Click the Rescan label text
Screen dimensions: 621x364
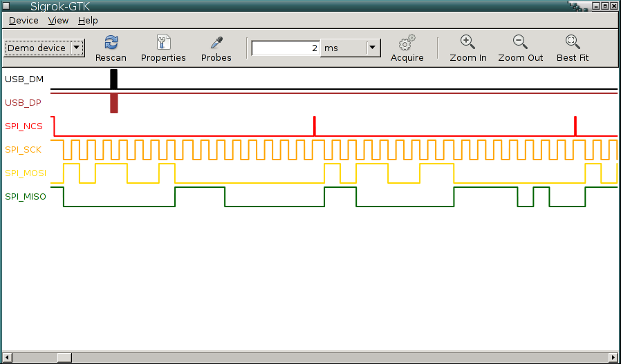111,58
